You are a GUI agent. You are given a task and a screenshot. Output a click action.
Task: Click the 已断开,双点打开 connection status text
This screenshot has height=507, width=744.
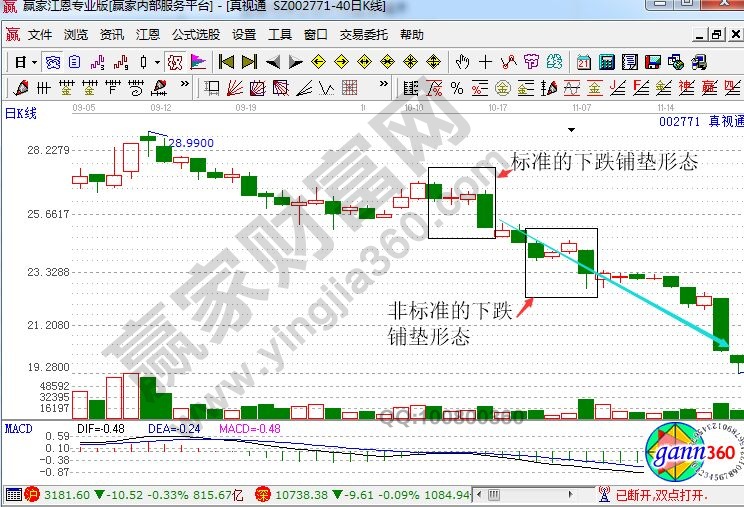[x=661, y=494]
